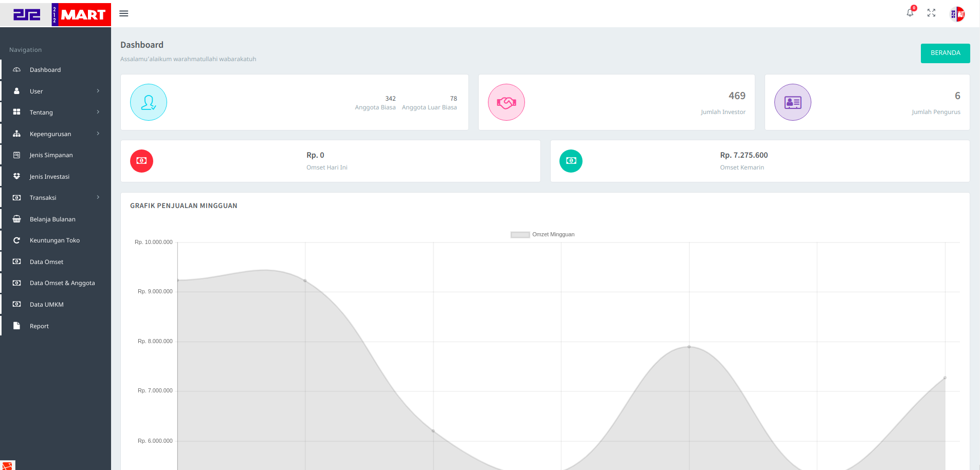The image size is (980, 470).
Task: Open the Report page link
Action: [39, 326]
